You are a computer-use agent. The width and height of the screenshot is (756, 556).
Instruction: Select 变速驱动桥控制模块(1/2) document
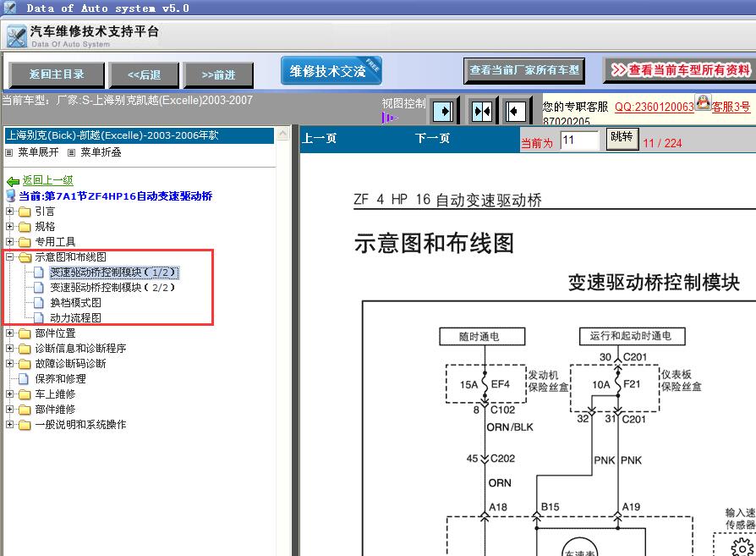(114, 272)
